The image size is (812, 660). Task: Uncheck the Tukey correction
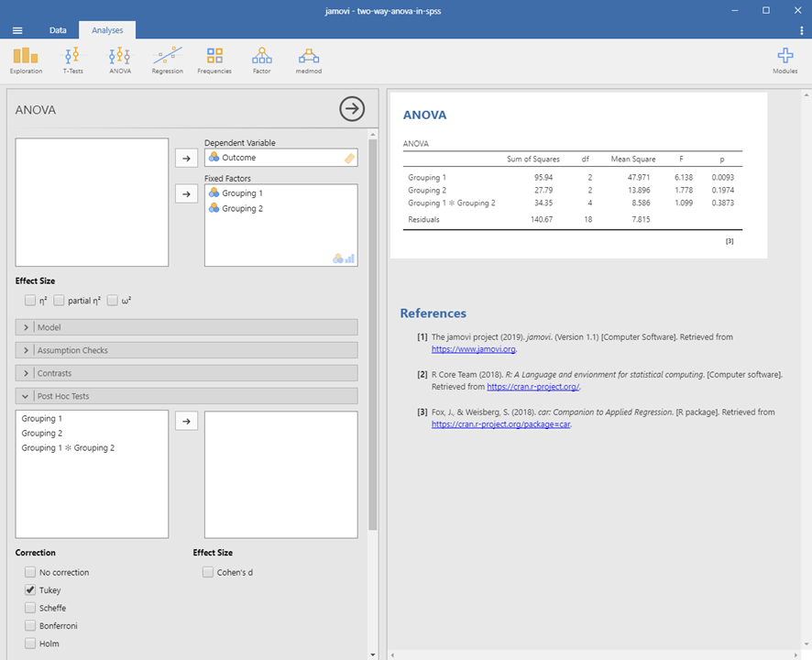click(31, 590)
